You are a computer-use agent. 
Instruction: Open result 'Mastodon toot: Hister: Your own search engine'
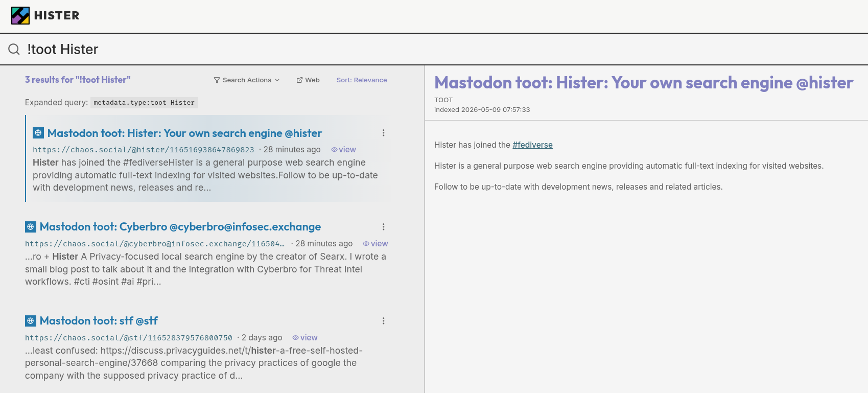tap(184, 133)
